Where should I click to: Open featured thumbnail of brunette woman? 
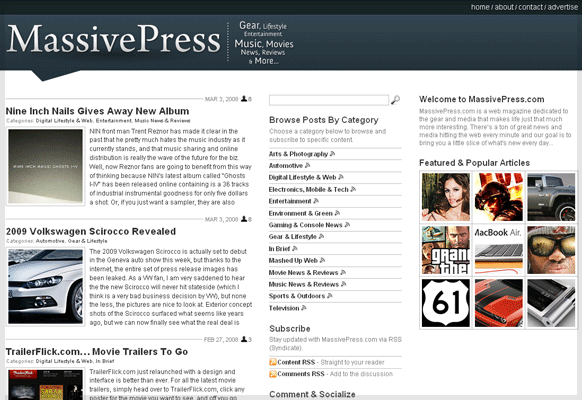[x=446, y=197]
